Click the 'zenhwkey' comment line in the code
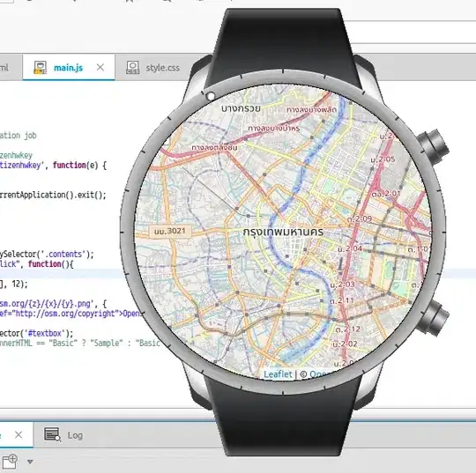476x473 pixels. pyautogui.click(x=16, y=155)
